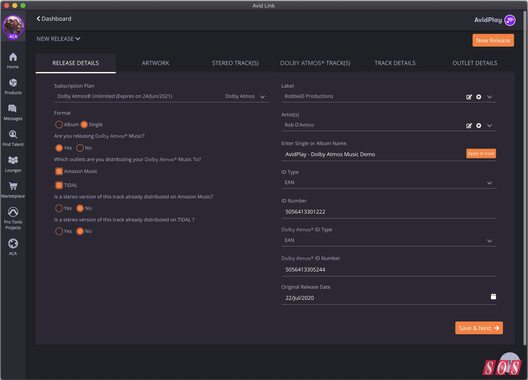The height and width of the screenshot is (380, 528).
Task: Switch to the ARTWORK tab
Action: click(x=156, y=63)
